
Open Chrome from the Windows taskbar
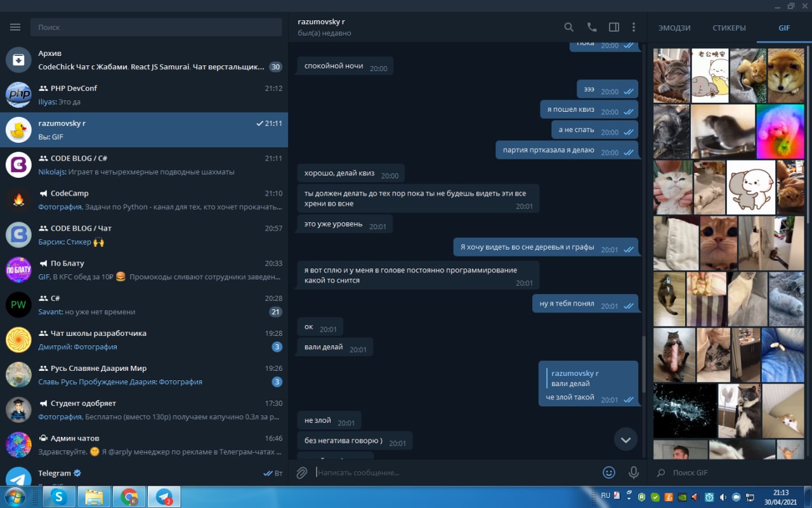pyautogui.click(x=129, y=497)
